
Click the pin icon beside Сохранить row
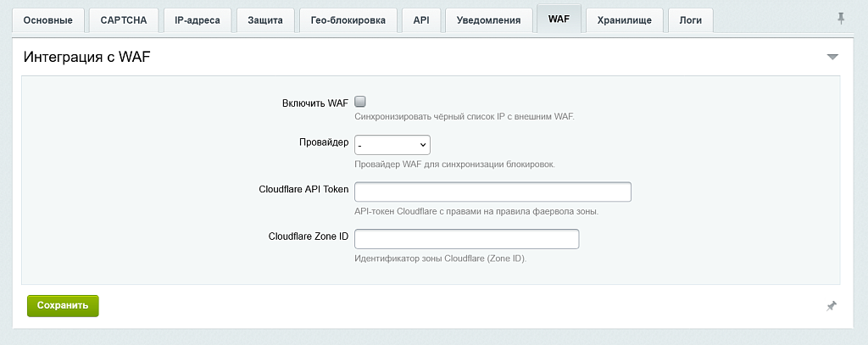coord(831,306)
